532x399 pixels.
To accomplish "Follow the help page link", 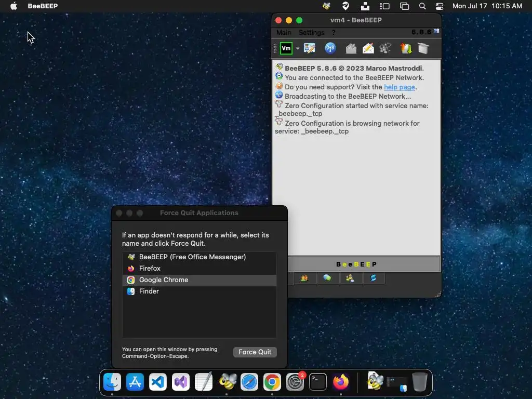I will [400, 87].
